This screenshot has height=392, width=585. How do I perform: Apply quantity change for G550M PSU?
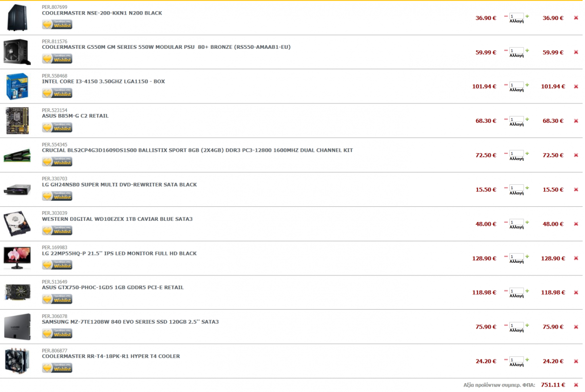(516, 56)
